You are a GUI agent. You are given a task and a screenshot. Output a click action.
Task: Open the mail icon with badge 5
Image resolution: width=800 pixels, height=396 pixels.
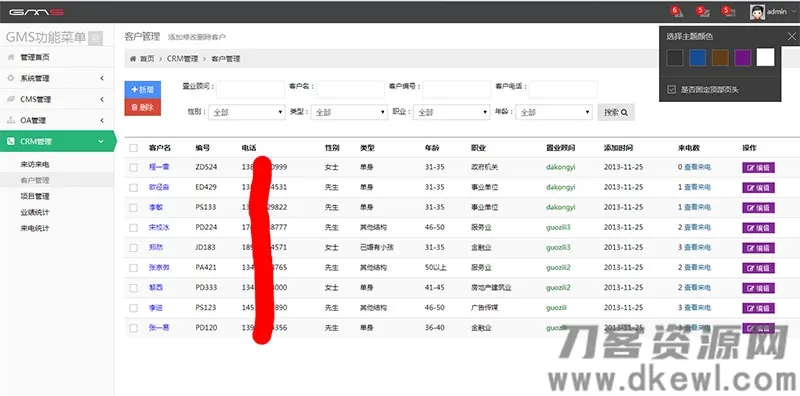[x=703, y=12]
